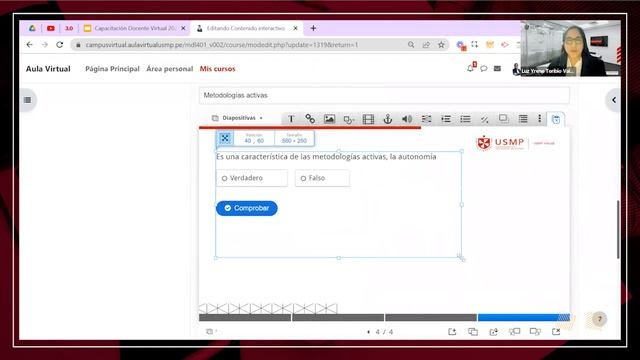Screen dimensions: 640x360
Task: Jump to the third slide progress segment
Action: [431, 317]
